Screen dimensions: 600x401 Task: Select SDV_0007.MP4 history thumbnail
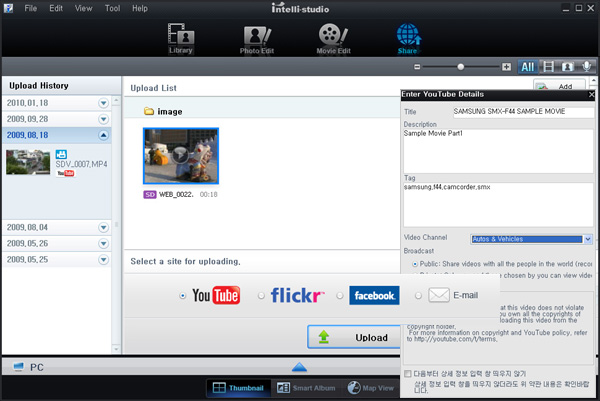tap(28, 162)
